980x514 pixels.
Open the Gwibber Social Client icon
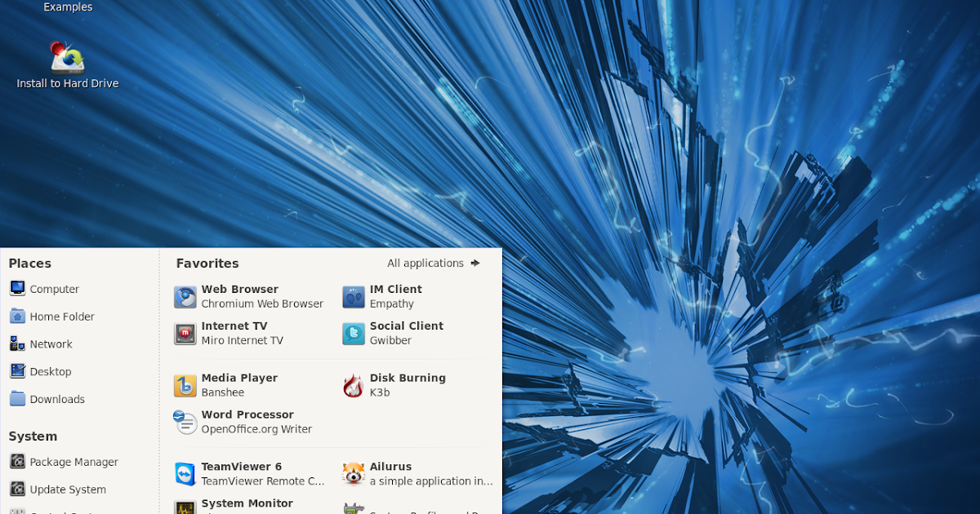(x=354, y=334)
